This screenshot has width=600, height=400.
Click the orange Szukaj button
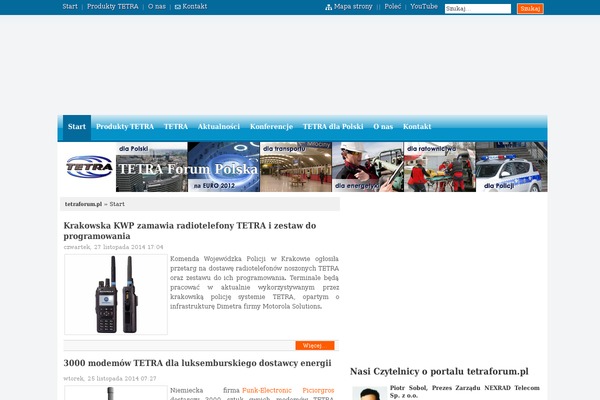point(530,8)
